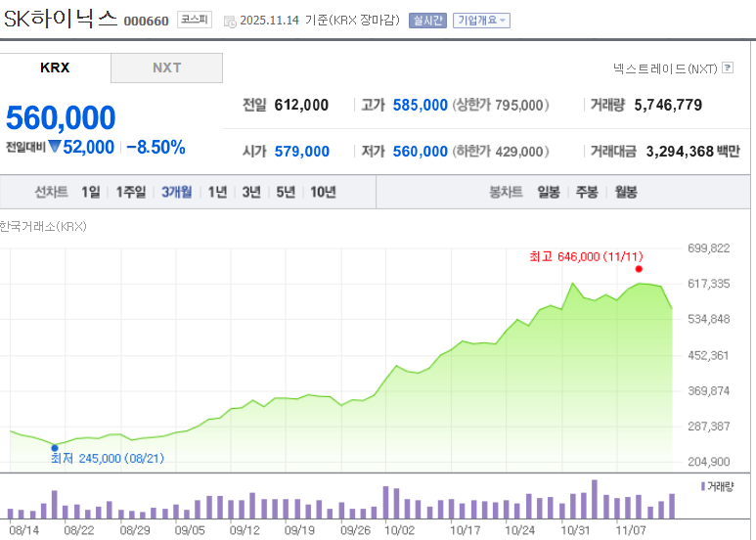Click the current price 560,000
Image resolution: width=756 pixels, height=540 pixels.
coord(61,117)
